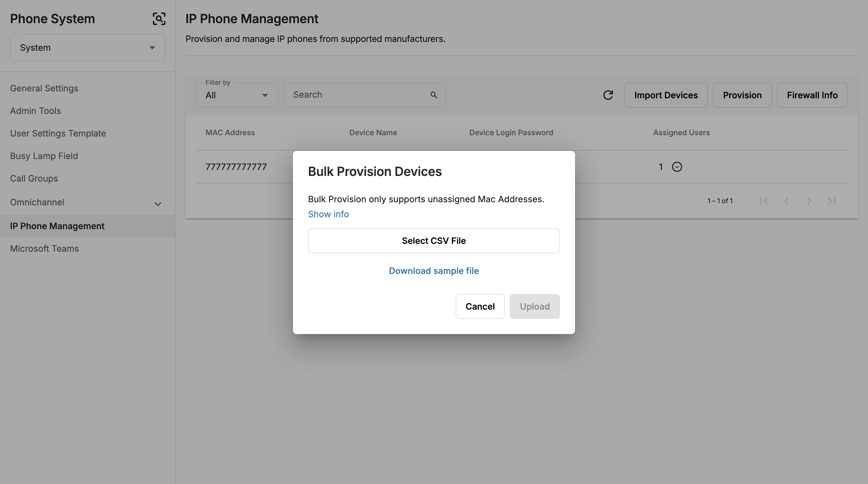Click the assigned users count 1
This screenshot has width=868, height=484.
tap(661, 167)
